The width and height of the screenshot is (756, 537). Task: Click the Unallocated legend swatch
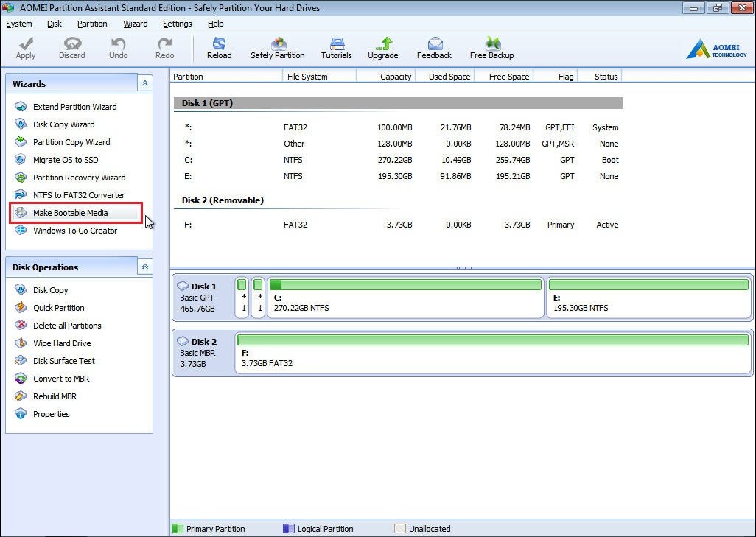(399, 528)
